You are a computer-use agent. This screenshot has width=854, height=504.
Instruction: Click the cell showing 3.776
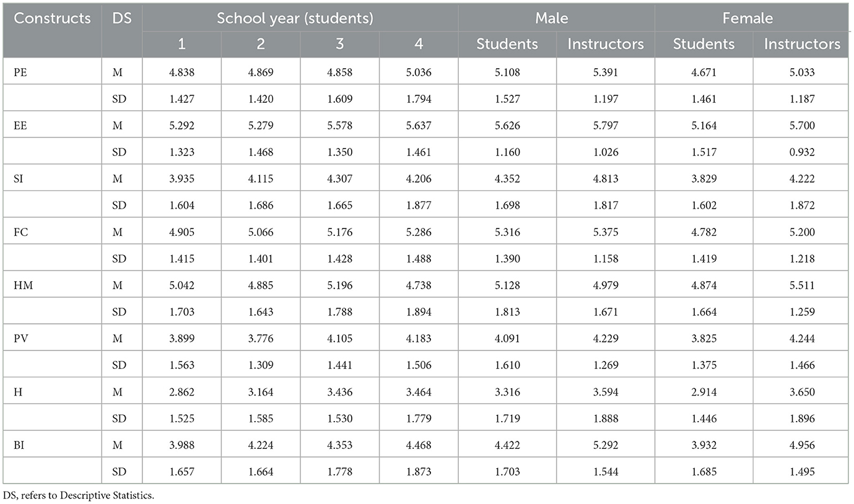[x=260, y=338]
